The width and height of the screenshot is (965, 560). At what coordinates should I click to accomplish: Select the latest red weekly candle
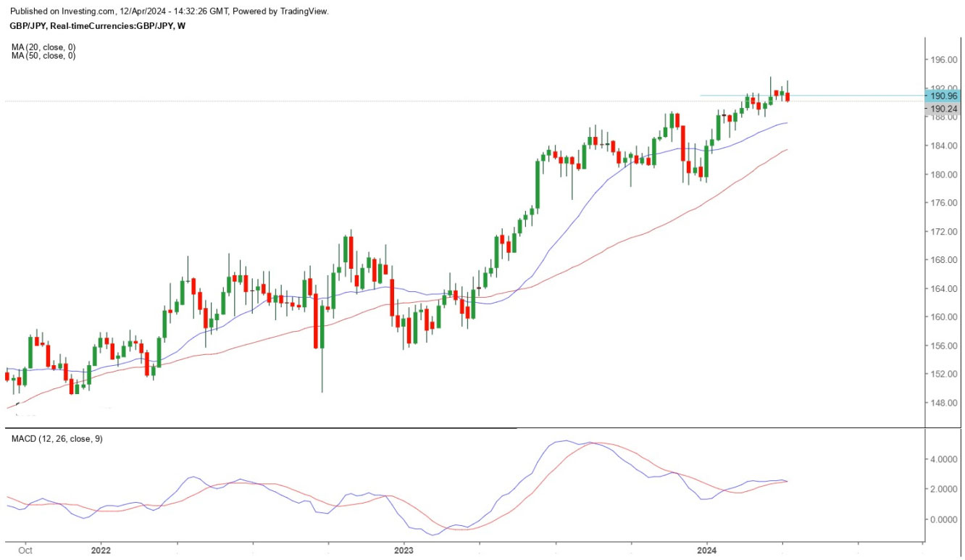(x=788, y=96)
